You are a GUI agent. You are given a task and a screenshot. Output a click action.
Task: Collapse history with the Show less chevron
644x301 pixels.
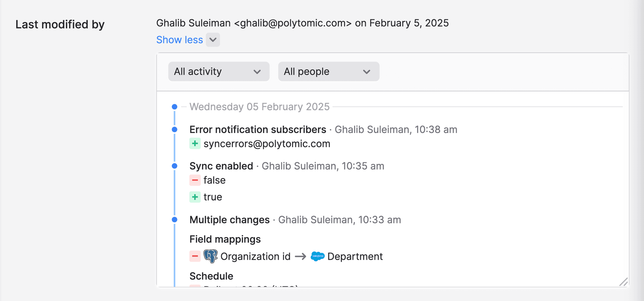[213, 40]
